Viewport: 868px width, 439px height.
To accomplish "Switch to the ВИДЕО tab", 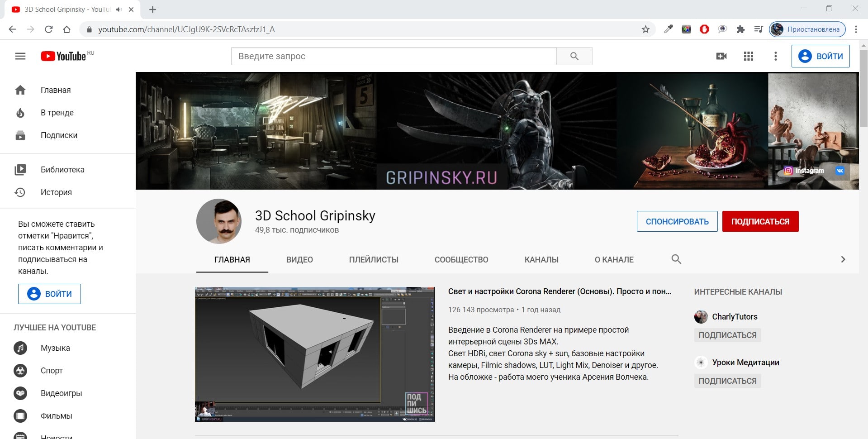I will tap(299, 260).
